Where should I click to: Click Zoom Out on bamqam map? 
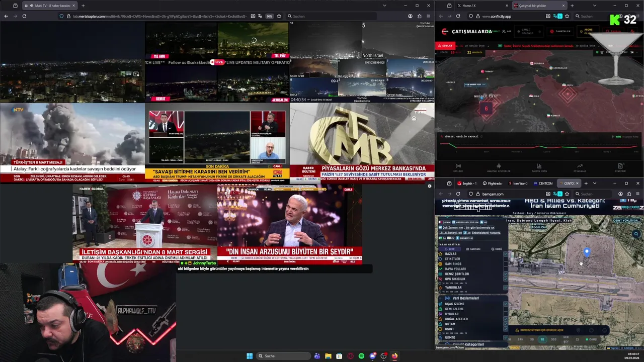(539, 227)
